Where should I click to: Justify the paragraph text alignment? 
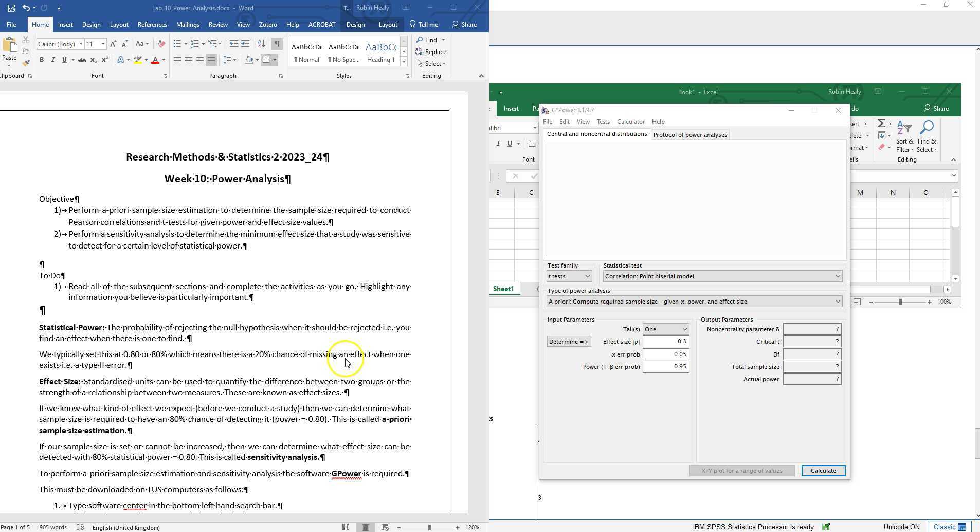(x=211, y=60)
